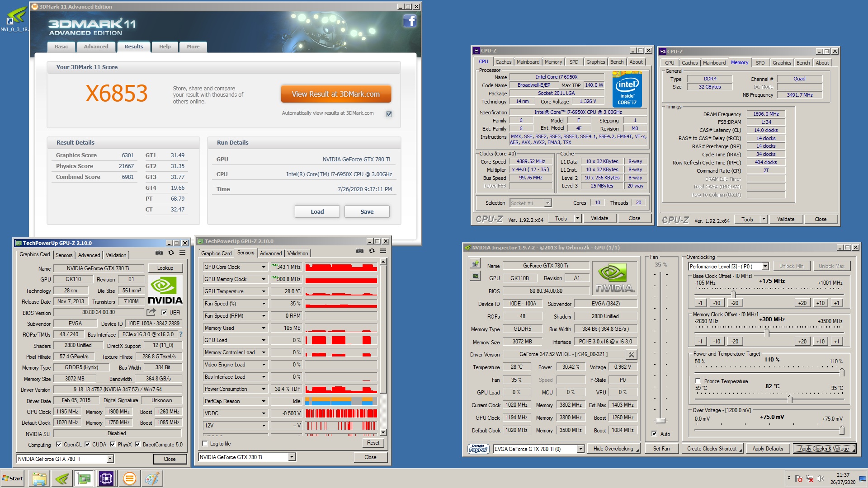Viewport: 868px width, 488px height.
Task: Adjust Base Clock Offset slider handle
Action: tap(734, 294)
